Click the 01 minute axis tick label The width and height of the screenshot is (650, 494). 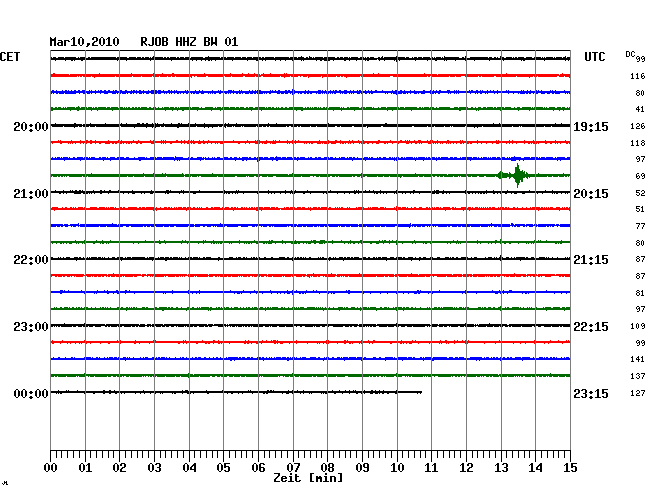point(85,468)
